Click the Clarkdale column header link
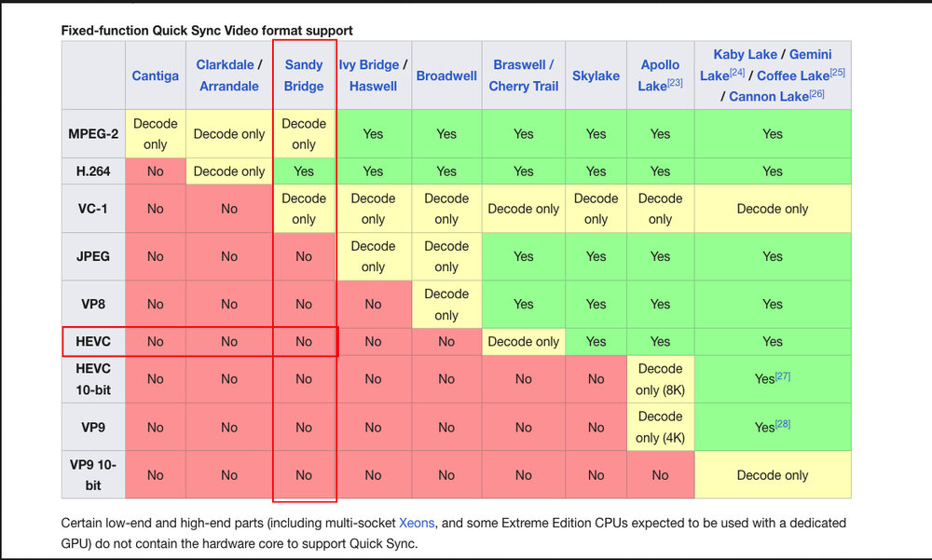This screenshot has width=932, height=560. click(x=225, y=64)
